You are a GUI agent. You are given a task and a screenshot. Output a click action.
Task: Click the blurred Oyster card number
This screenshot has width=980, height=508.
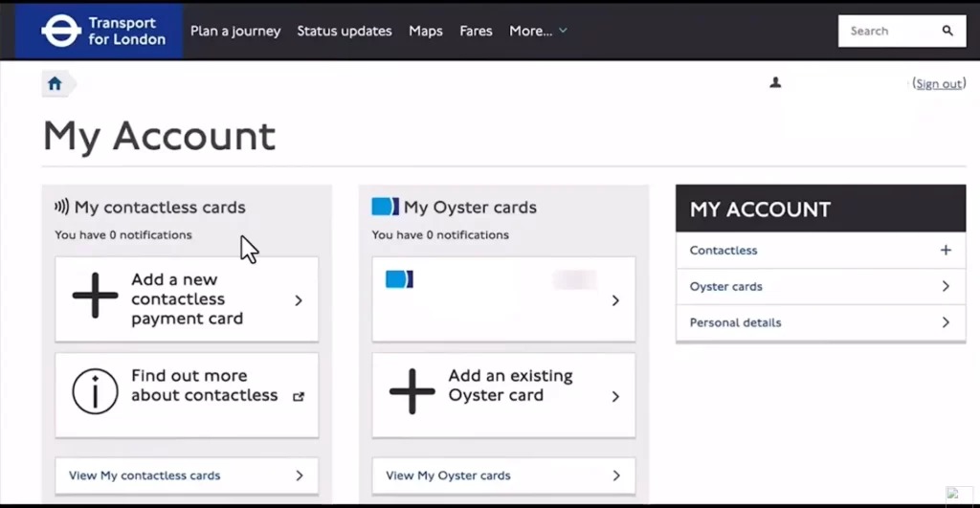pyautogui.click(x=574, y=279)
